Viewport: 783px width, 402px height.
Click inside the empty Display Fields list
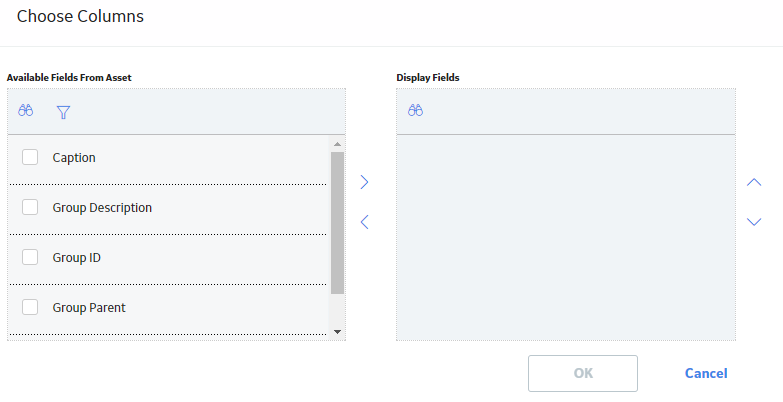(x=566, y=237)
